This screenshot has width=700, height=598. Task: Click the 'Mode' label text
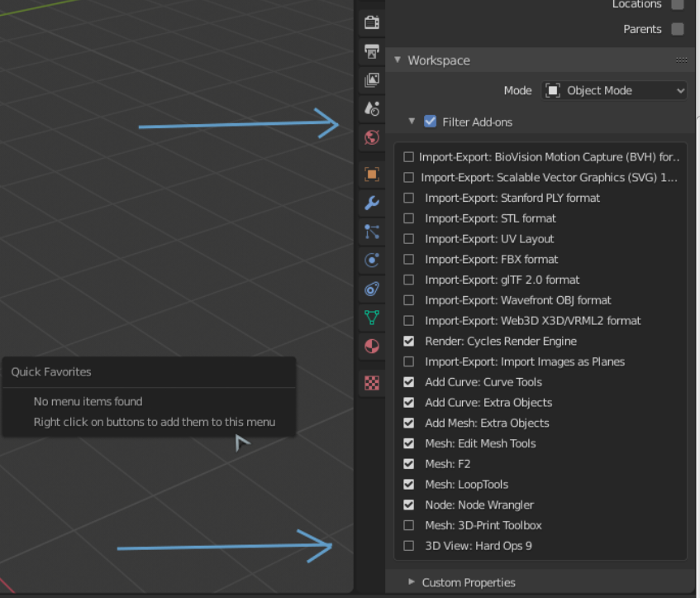pos(517,91)
